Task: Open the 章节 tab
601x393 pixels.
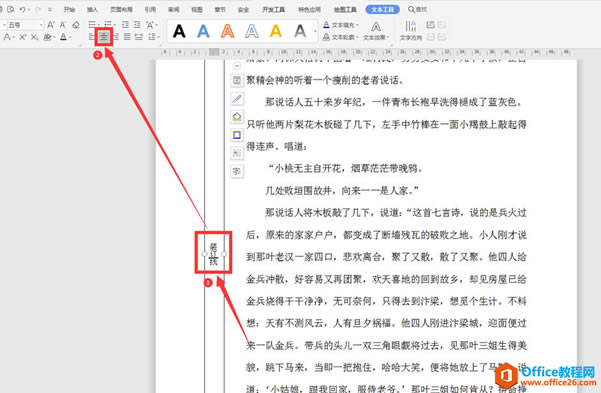Action: [220, 10]
